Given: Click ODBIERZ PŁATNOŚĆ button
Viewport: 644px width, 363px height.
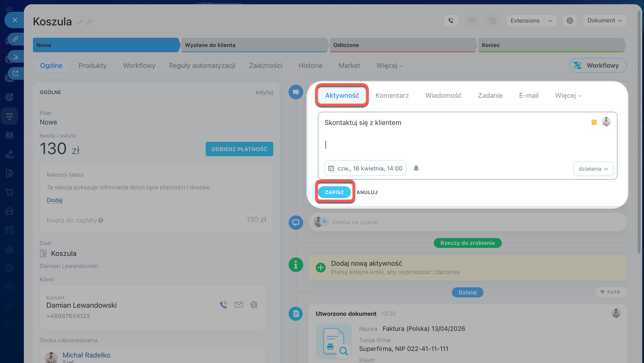Looking at the screenshot, I should point(239,149).
